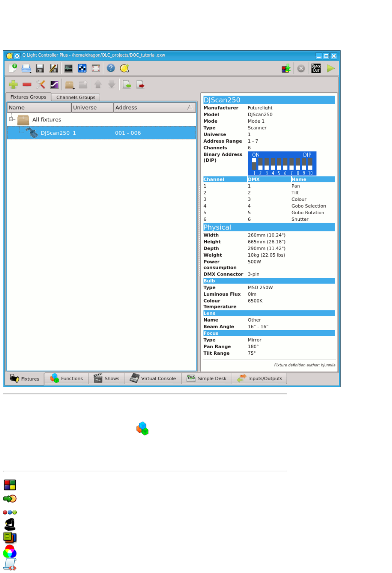Click the move up arrow icon

(x=98, y=85)
